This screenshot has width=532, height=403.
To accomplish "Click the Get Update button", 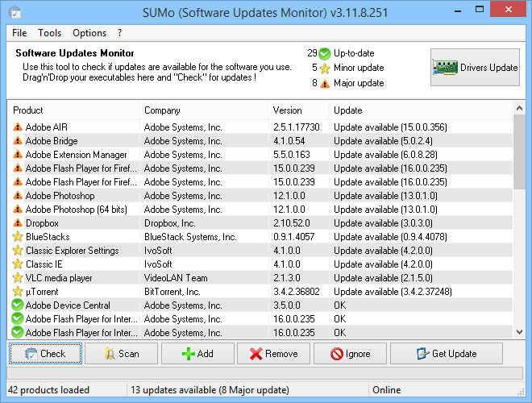I will point(447,354).
